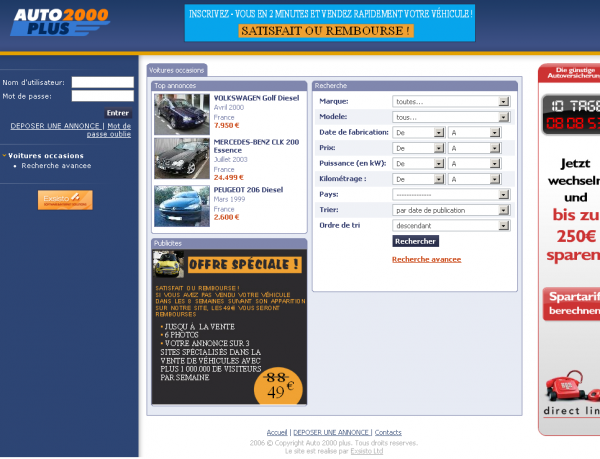Image resolution: width=600 pixels, height=459 pixels.
Task: Click the price 24.499 €
Action: (229, 177)
